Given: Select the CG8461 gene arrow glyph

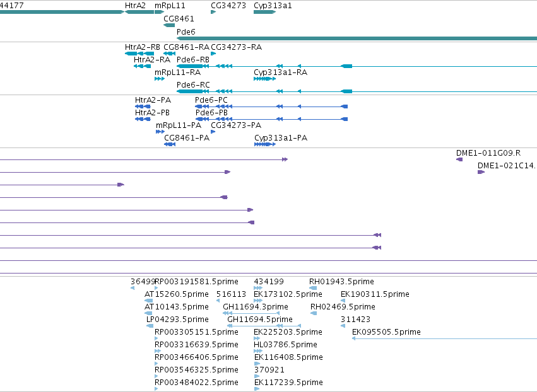Looking at the screenshot, I should click(x=169, y=25).
